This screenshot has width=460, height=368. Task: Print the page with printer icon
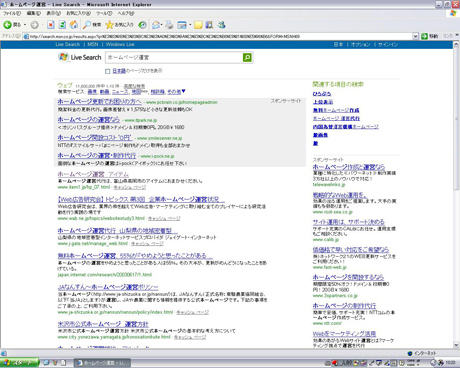tap(169, 25)
